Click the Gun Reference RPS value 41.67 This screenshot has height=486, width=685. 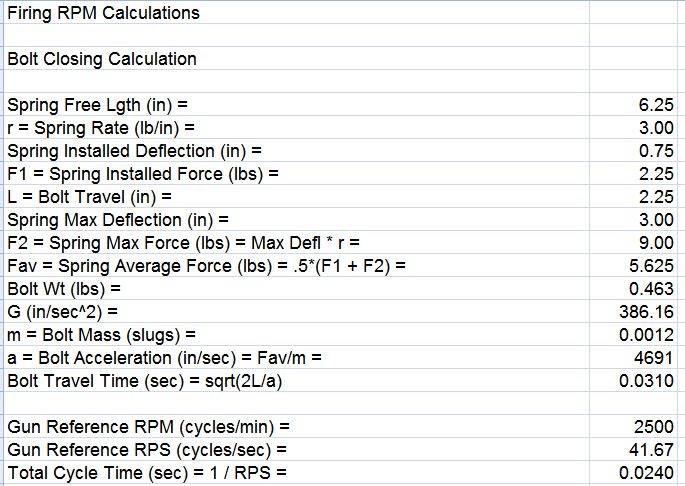tap(654, 449)
